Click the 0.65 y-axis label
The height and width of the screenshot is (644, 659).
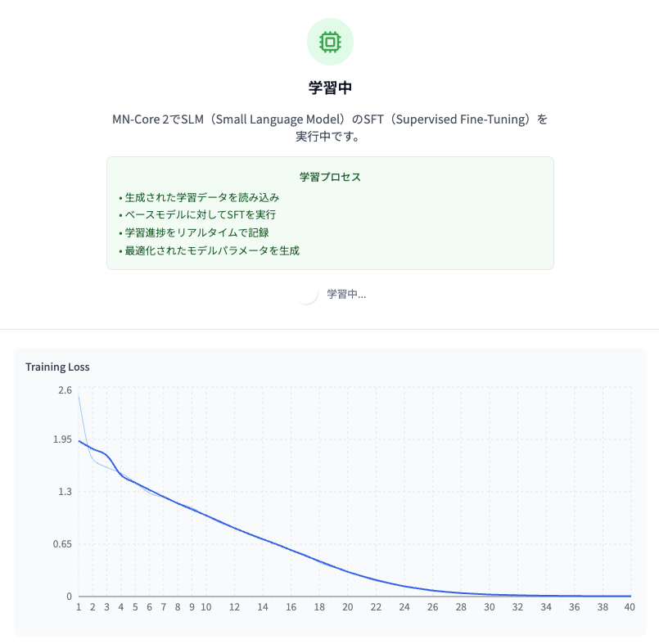click(x=62, y=544)
